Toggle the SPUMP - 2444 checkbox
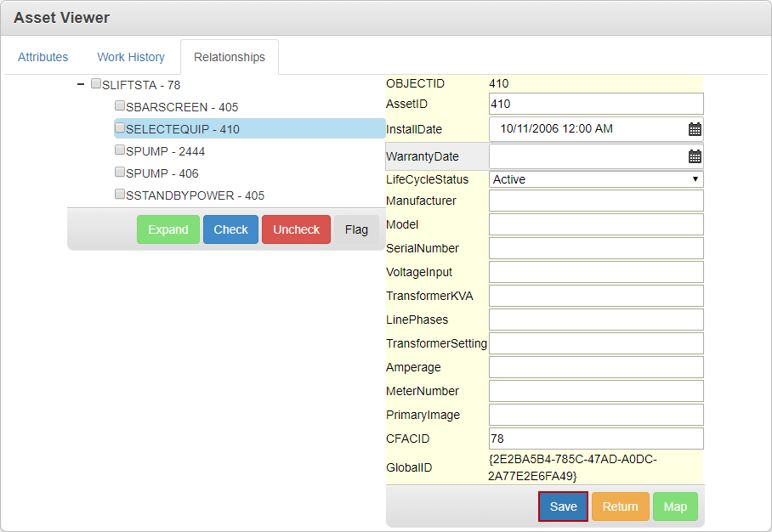 [120, 150]
